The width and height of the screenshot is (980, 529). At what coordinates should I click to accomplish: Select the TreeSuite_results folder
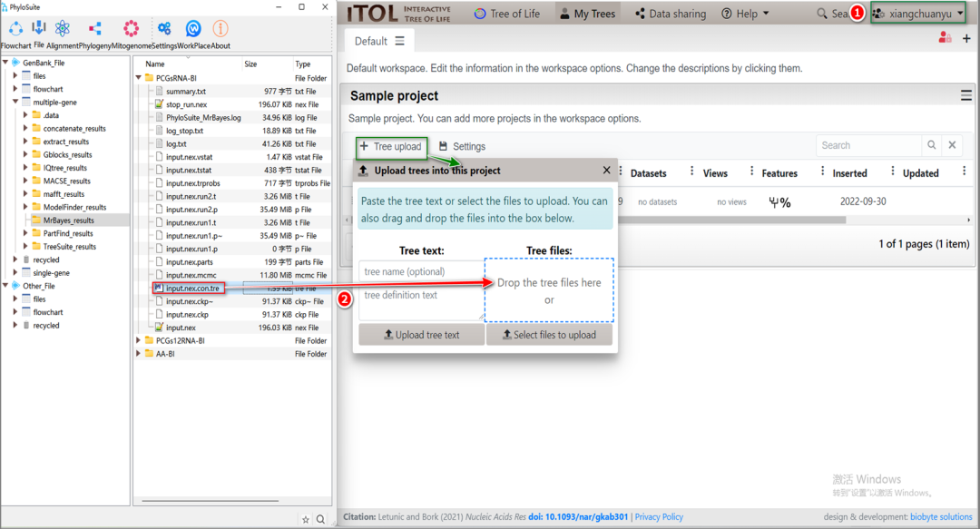(x=69, y=247)
